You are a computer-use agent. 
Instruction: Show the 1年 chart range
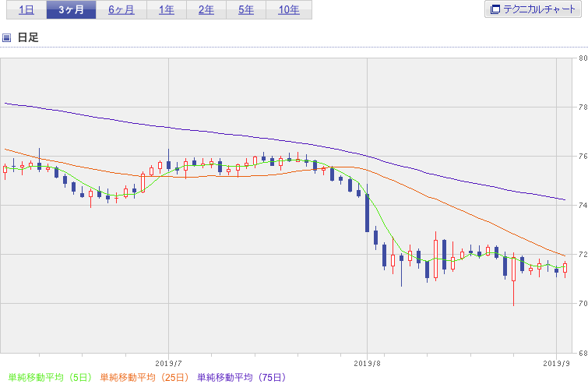click(x=167, y=10)
